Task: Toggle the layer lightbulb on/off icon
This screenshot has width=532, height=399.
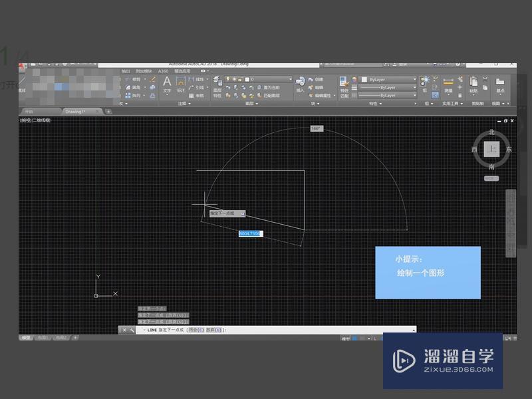Action: [x=228, y=79]
